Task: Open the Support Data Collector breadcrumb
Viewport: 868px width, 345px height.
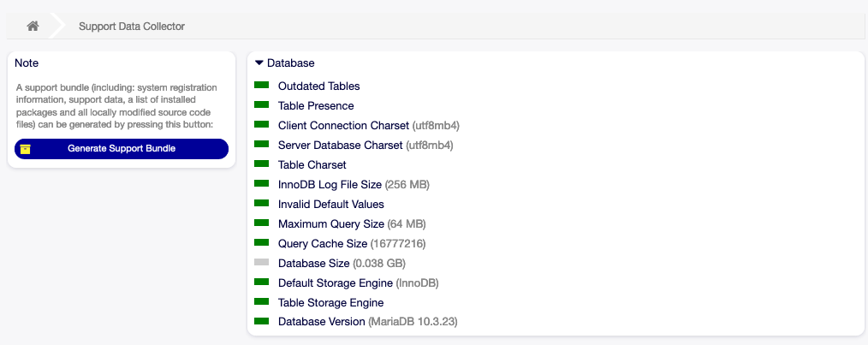Action: [132, 27]
